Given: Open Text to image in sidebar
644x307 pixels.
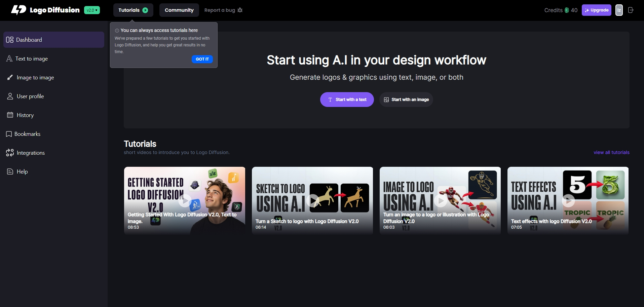Looking at the screenshot, I should click(x=54, y=59).
